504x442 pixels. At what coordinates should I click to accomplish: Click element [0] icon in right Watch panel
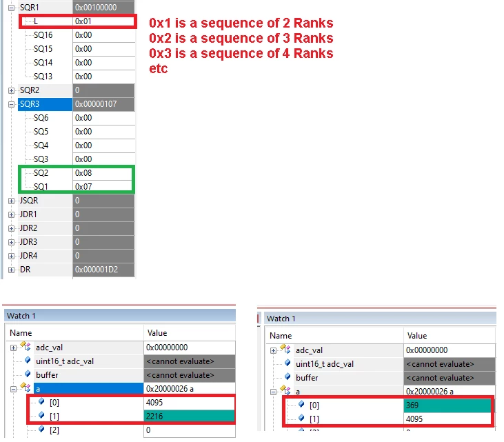(x=301, y=404)
